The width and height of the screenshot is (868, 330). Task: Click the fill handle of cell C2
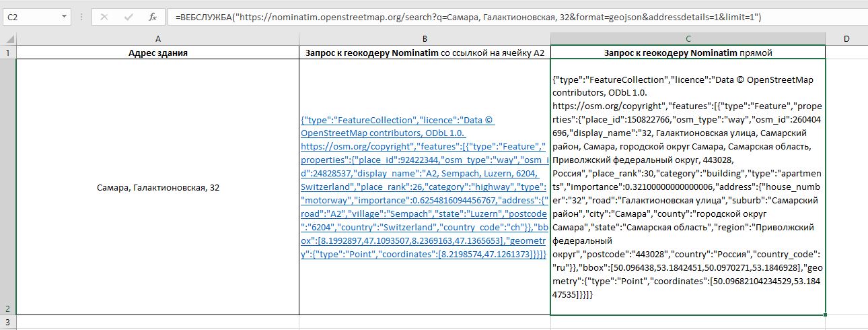825,315
